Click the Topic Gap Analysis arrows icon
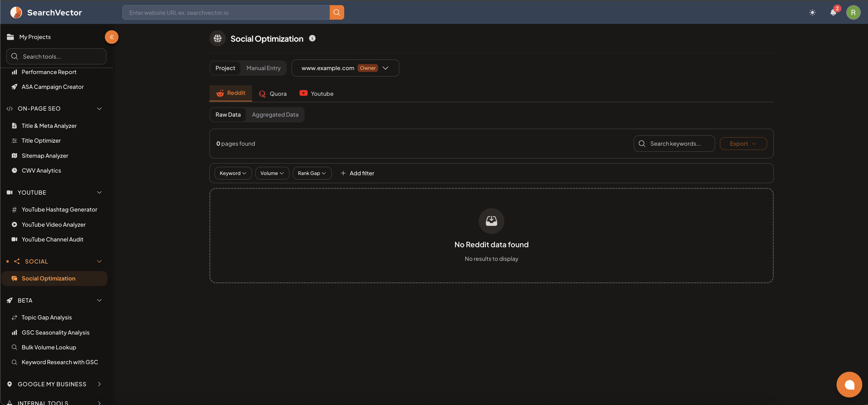The image size is (868, 405). point(15,317)
